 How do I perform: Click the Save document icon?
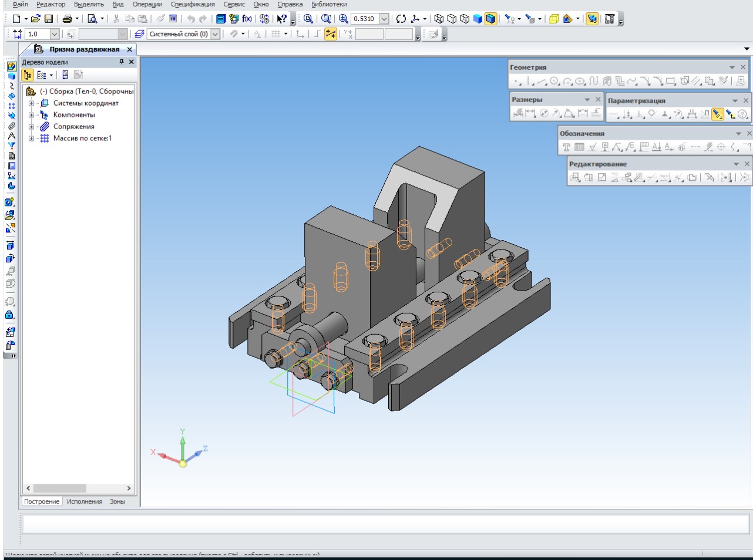click(49, 19)
